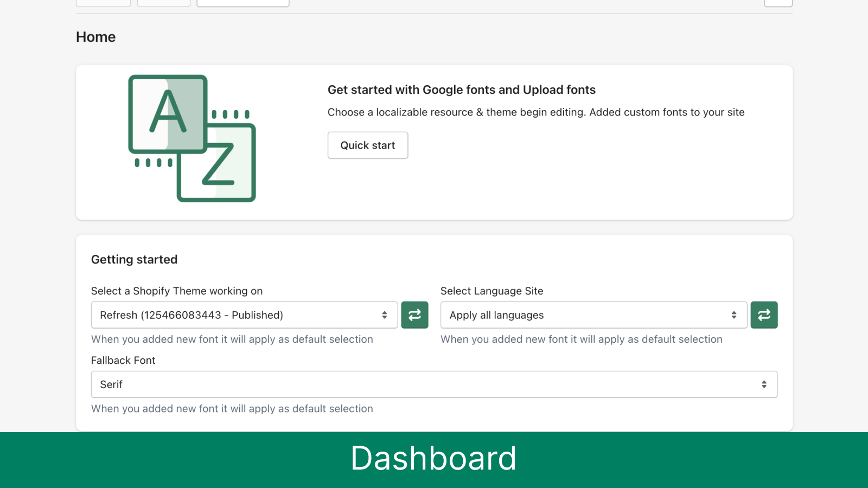Click the arrow icon on the theme dropdown
The image size is (868, 488).
pos(384,314)
